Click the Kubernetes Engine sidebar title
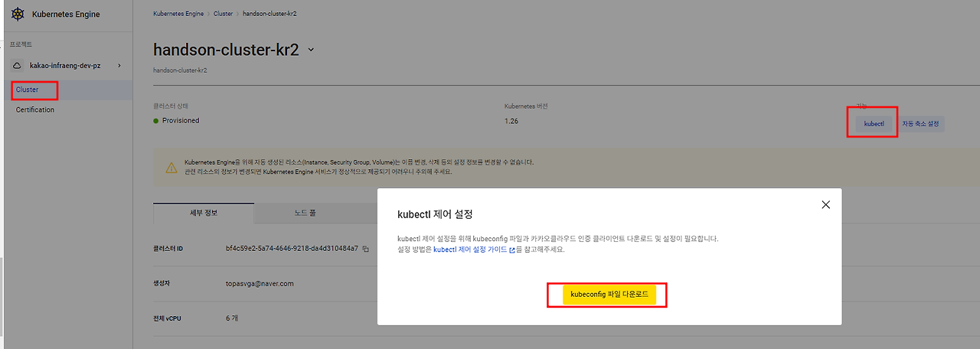This screenshot has height=349, width=980. (x=66, y=14)
